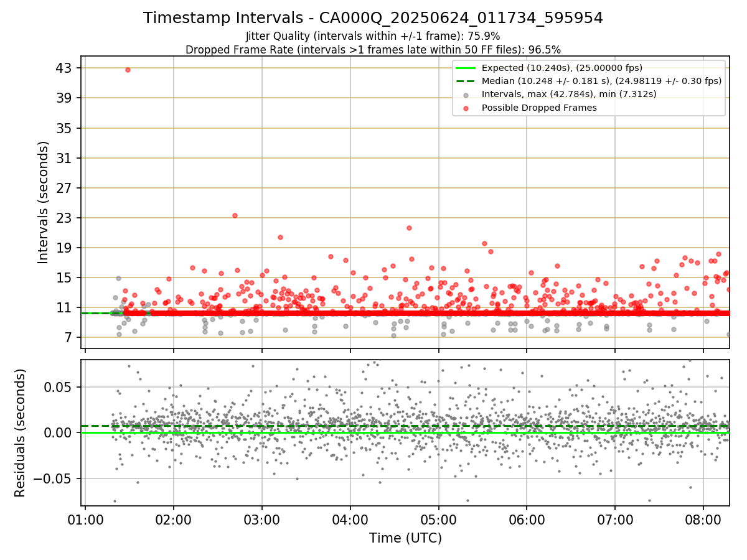747x560 pixels.
Task: Click the y-axis tick label "19"
Action: (x=65, y=248)
